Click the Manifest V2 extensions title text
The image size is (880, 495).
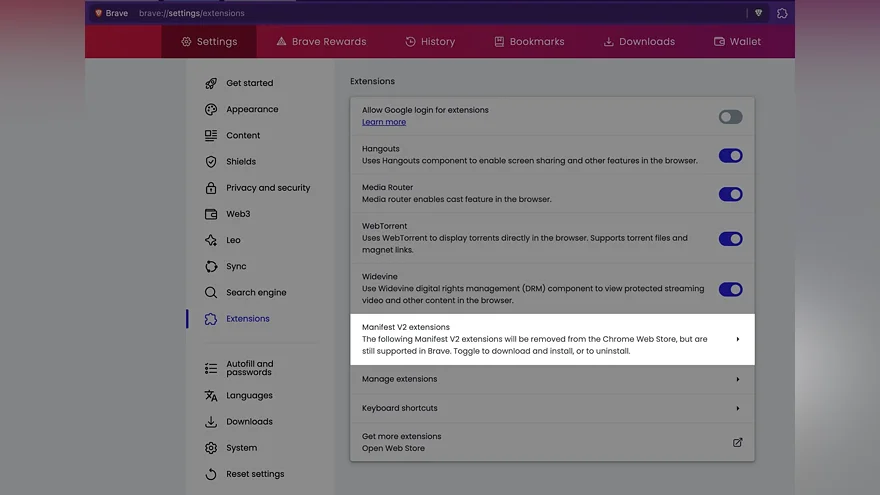click(x=406, y=327)
